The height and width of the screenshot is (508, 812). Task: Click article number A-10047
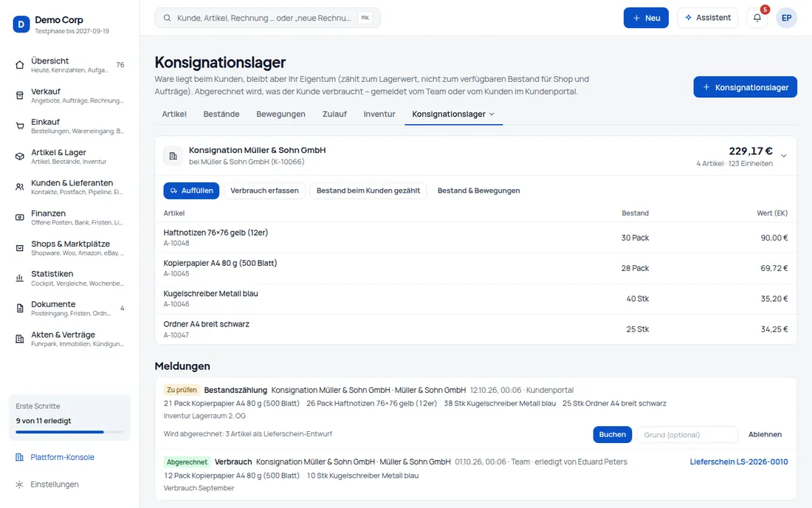coord(176,335)
